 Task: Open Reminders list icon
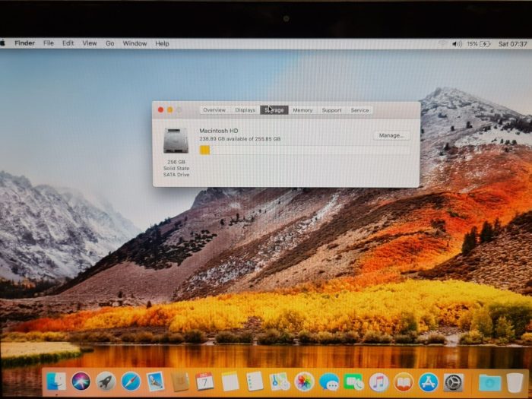pos(255,382)
